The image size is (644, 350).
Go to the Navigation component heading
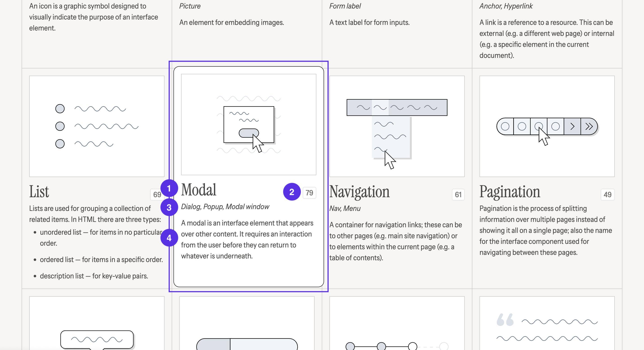360,192
